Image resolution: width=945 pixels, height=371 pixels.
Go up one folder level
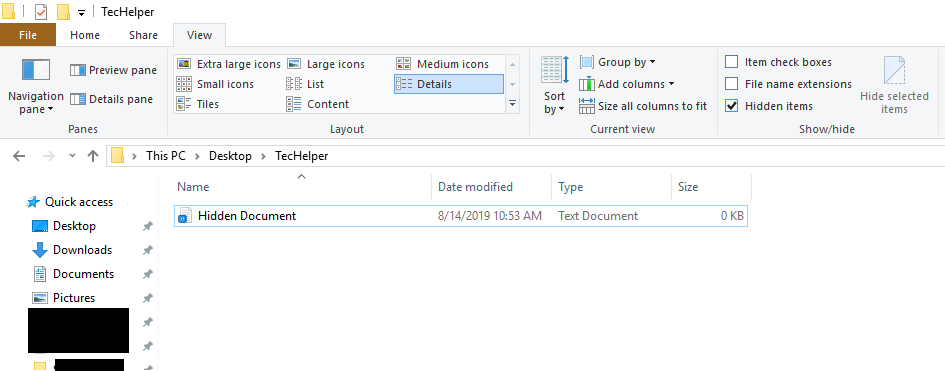92,156
